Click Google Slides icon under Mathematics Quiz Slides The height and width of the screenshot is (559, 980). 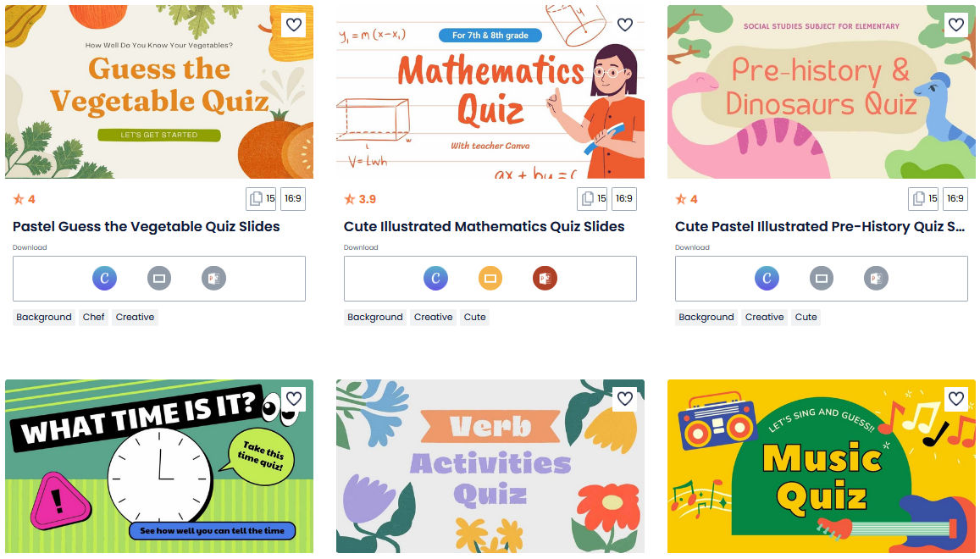pyautogui.click(x=490, y=279)
